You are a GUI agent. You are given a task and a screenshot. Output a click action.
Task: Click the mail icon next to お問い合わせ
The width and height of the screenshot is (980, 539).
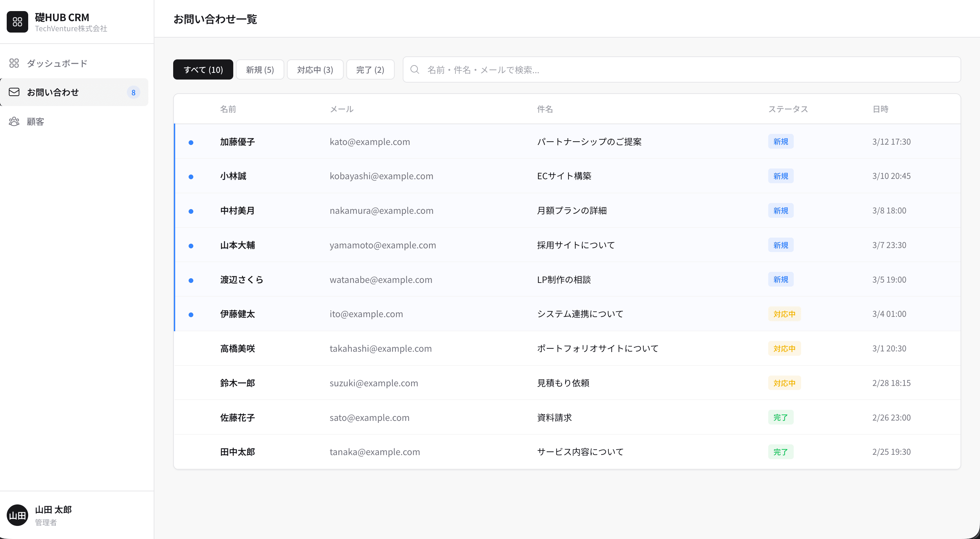click(x=14, y=92)
